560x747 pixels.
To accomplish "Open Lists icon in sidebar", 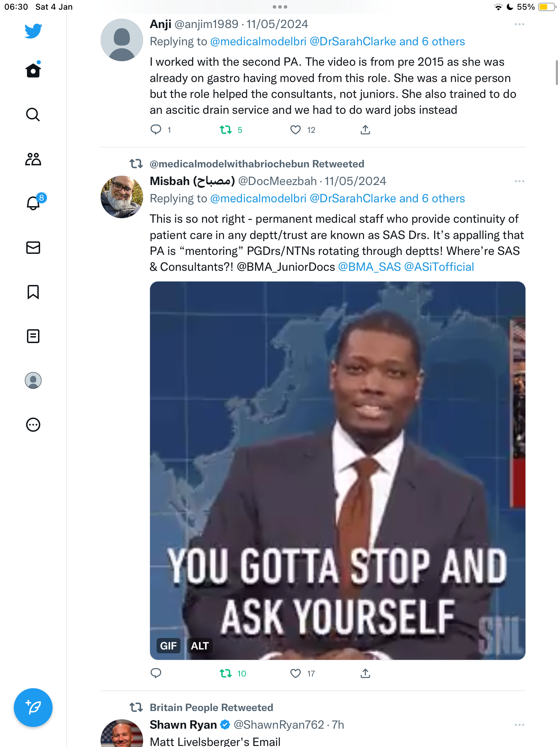I will 33,336.
